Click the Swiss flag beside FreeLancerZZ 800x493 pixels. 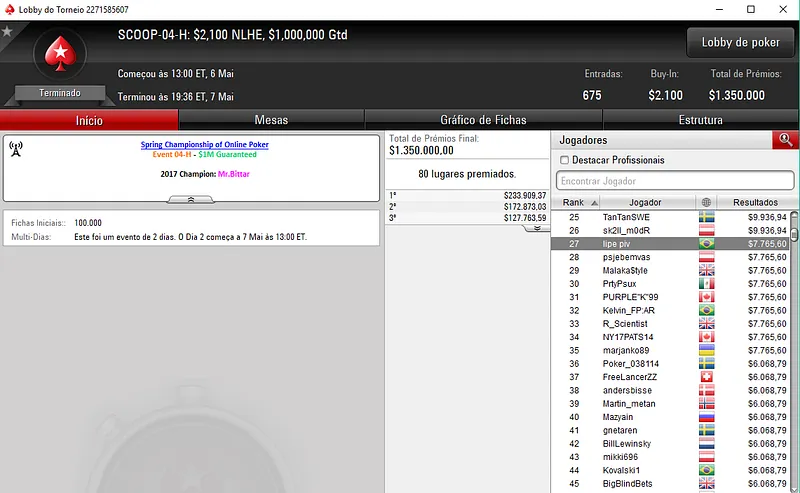707,377
